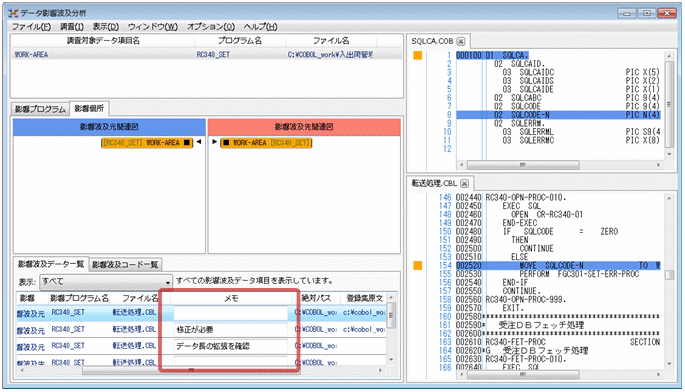This screenshot has height=392, width=685.
Task: Click the left arrow beside source WORK-AREA node
Action: coord(199,142)
